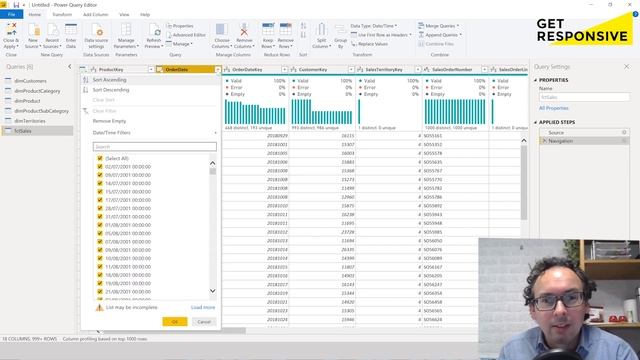This screenshot has height=360, width=640.
Task: Uncheck the 09/07/2001 00:00:00 checkbox
Action: pos(100,175)
